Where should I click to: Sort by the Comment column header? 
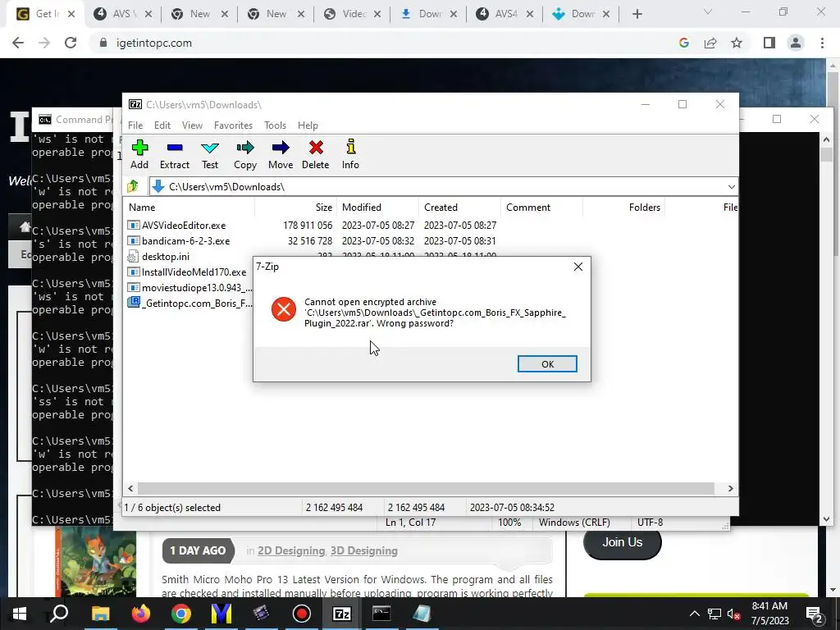point(541,208)
